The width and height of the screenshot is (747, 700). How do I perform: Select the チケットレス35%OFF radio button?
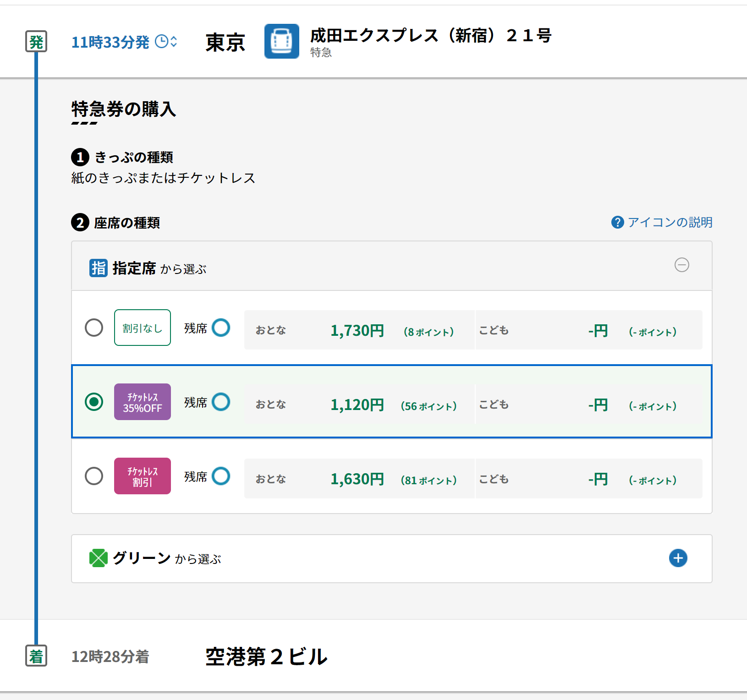94,402
